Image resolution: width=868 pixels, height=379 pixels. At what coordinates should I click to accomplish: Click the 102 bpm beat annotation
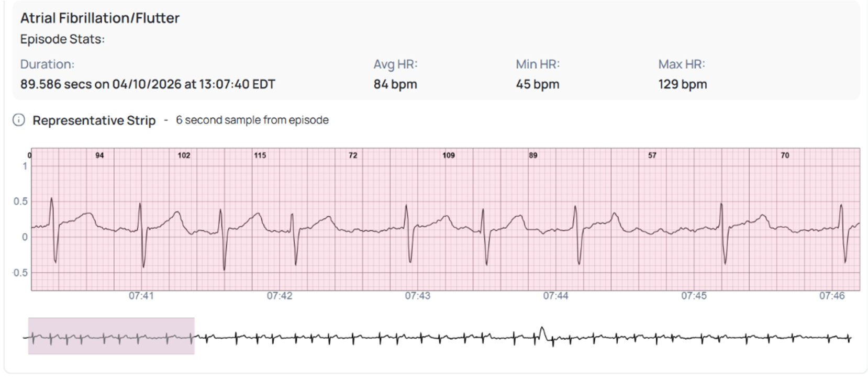[184, 155]
